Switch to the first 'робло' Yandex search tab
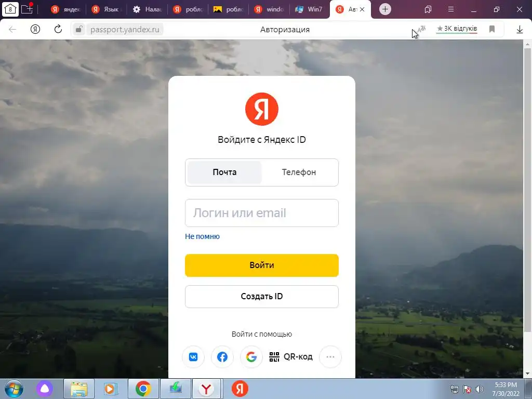 [188, 9]
